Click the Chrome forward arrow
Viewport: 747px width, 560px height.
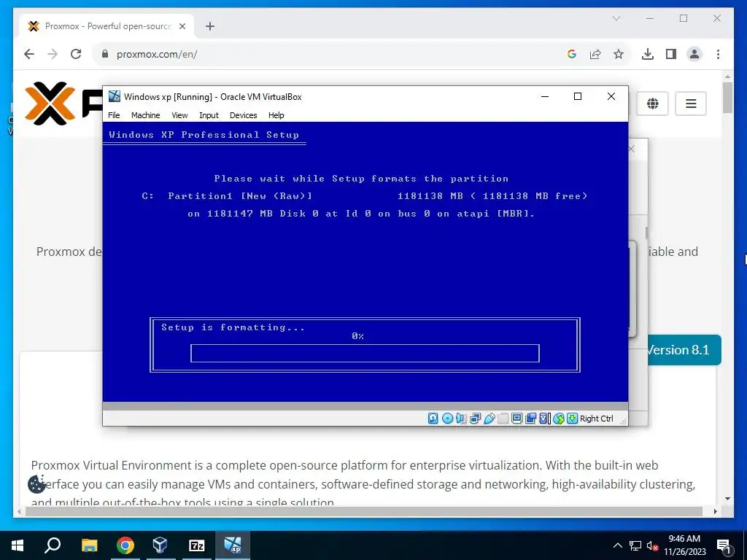pos(53,54)
